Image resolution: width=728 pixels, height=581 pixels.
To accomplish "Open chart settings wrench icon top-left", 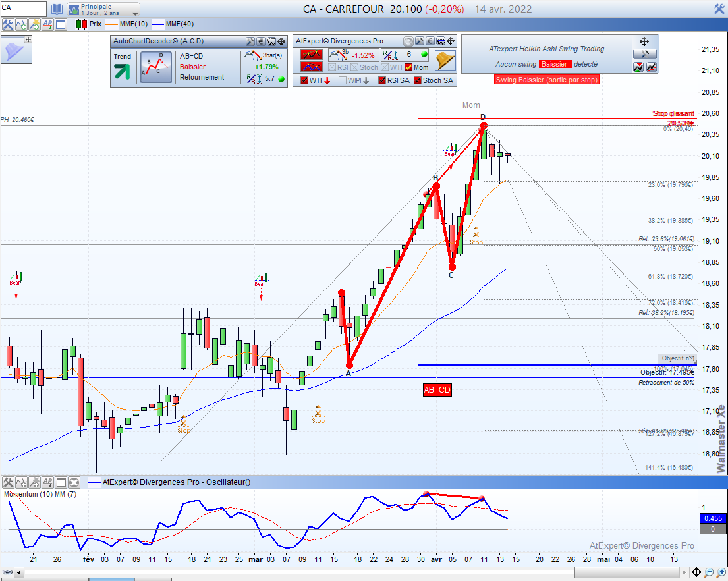I will [x=7, y=24].
